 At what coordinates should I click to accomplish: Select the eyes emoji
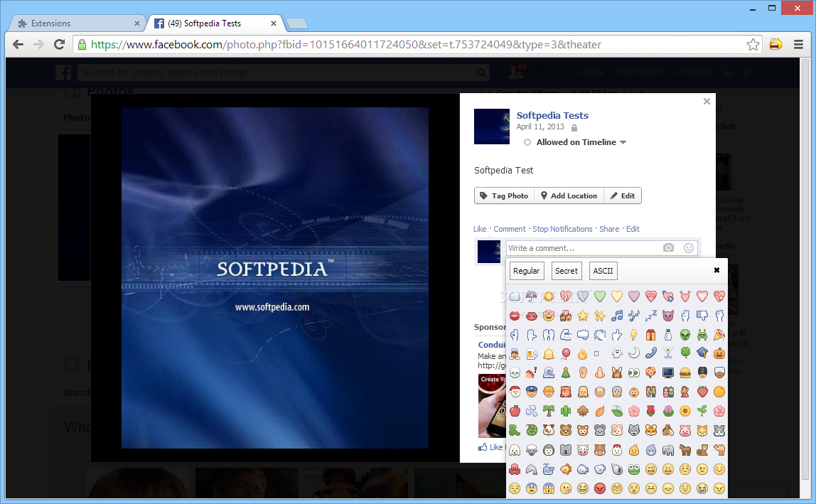[634, 372]
